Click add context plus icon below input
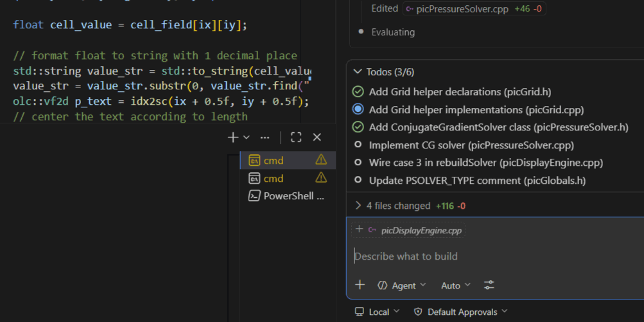 click(x=360, y=285)
